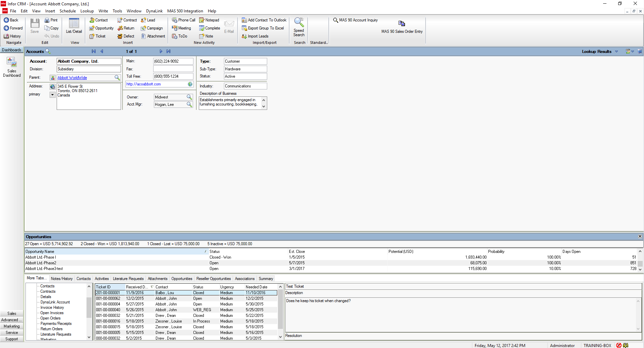The height and width of the screenshot is (348, 644).
Task: Click the Main phone number field
Action: pos(173,61)
